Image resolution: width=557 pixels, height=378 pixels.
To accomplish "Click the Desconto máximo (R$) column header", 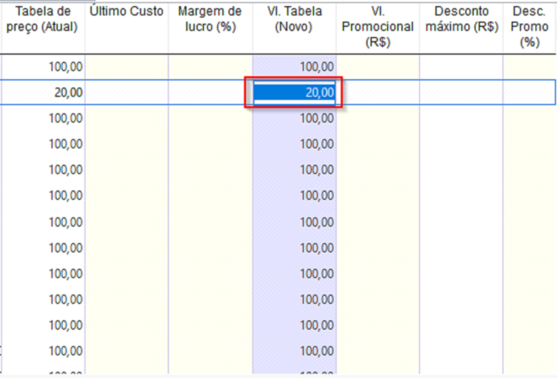I will (x=461, y=28).
